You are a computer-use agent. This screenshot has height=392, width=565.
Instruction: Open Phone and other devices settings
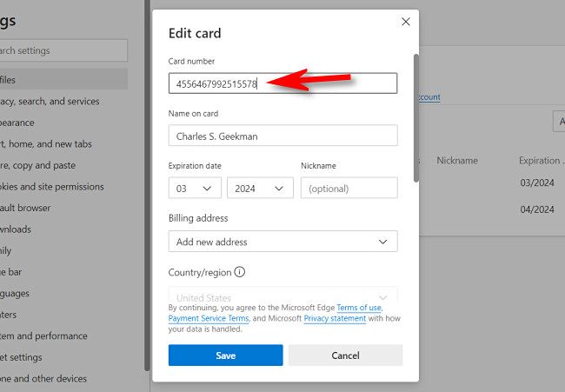pyautogui.click(x=43, y=378)
